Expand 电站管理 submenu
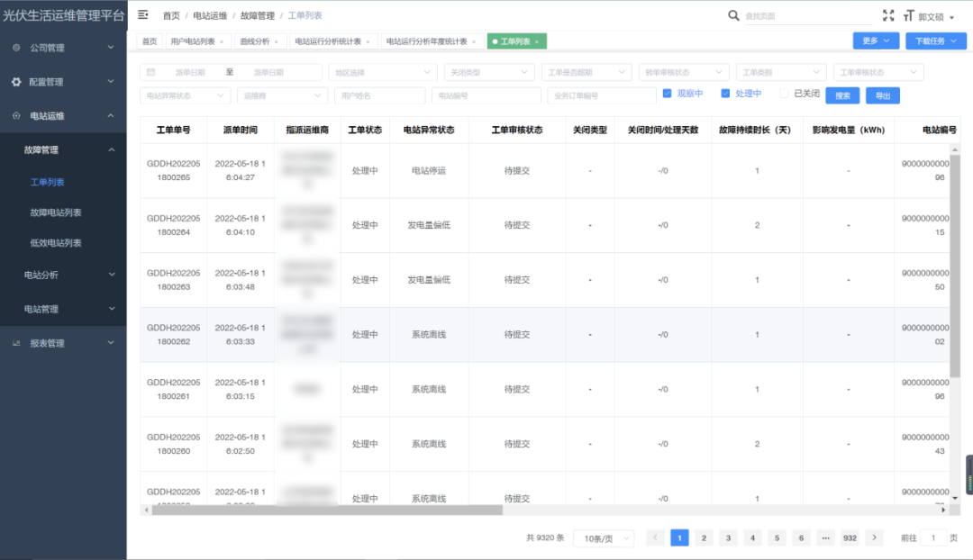Screen dimensions: 973x560 (63, 309)
